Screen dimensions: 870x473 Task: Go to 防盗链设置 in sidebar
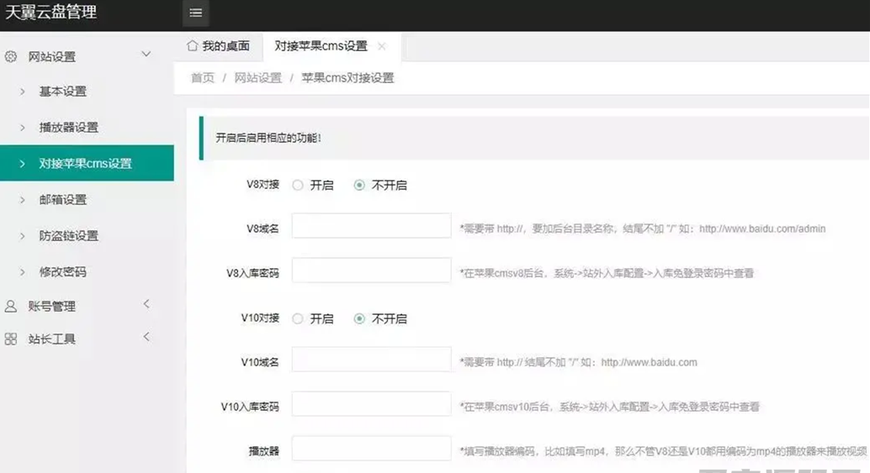[x=68, y=236]
